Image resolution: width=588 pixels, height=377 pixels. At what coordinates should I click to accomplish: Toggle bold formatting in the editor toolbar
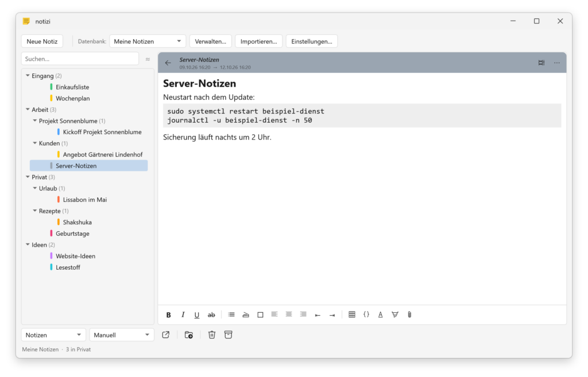coord(168,315)
